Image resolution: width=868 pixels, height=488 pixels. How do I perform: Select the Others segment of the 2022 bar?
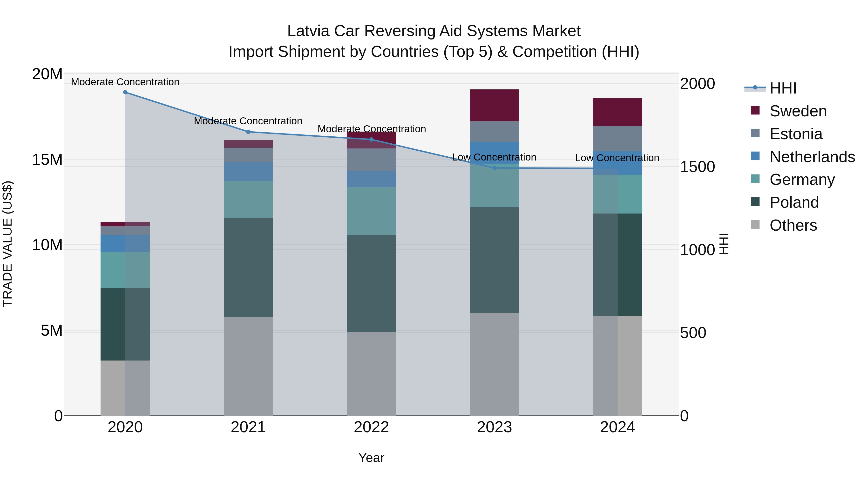pyautogui.click(x=371, y=374)
